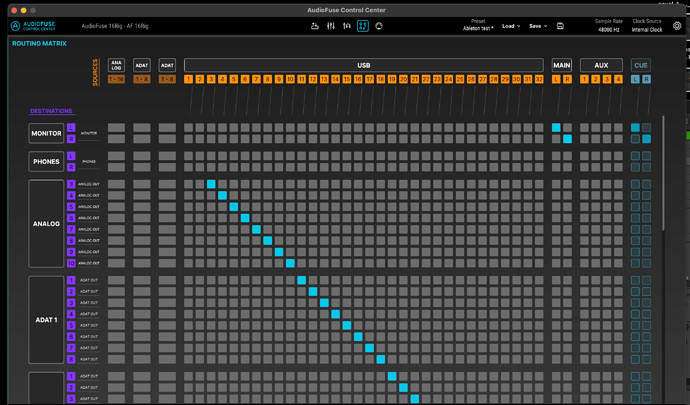Viewport: 690px width, 405px height.
Task: Click Analog destination 3 purple box
Action: [x=71, y=184]
